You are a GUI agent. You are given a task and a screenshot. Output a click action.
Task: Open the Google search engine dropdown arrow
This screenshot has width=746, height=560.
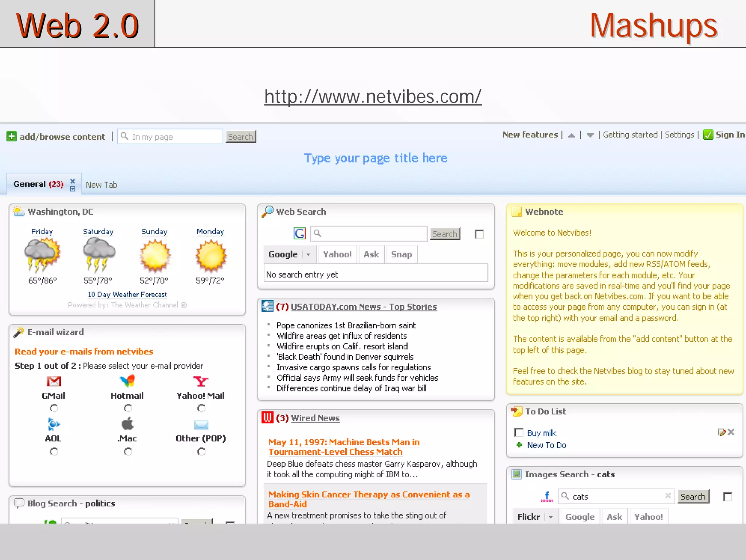click(x=308, y=254)
